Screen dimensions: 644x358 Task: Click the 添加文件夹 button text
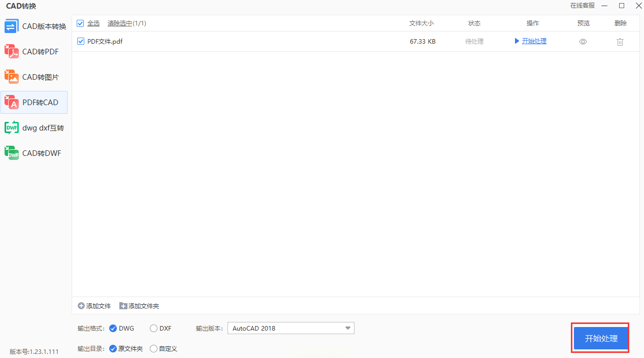(x=144, y=306)
